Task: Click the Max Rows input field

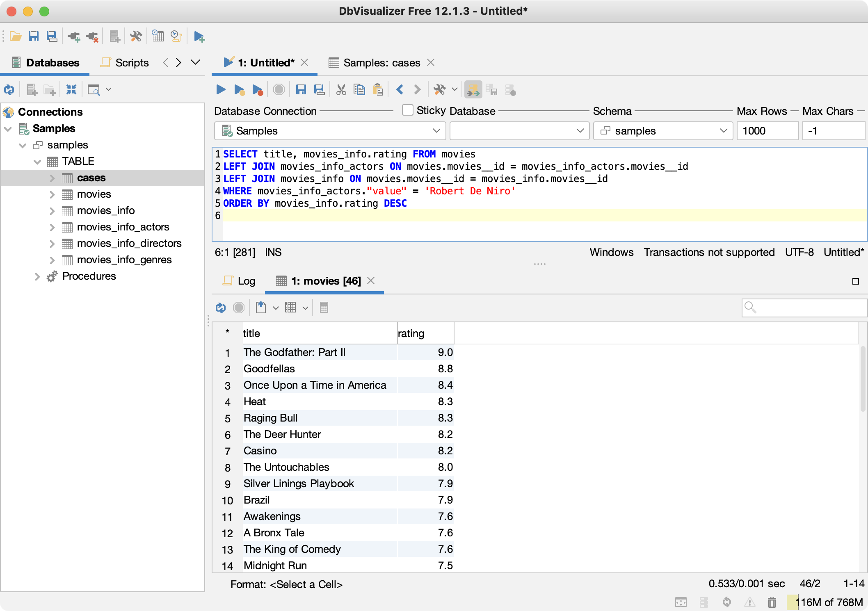Action: [767, 131]
